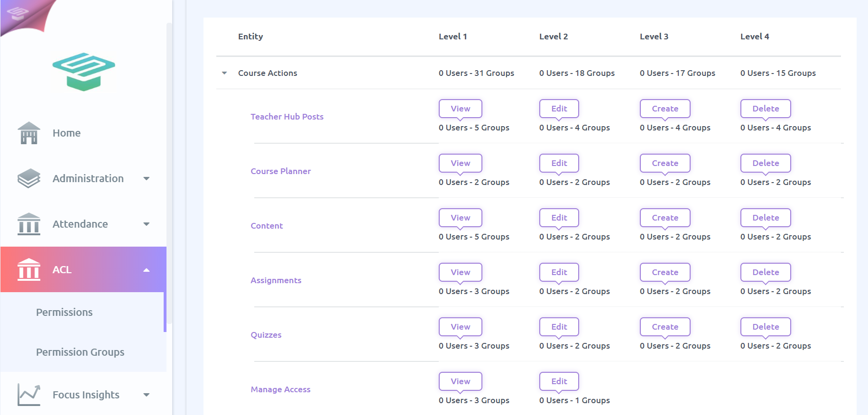This screenshot has width=868, height=415.
Task: Open the Administration menu label
Action: click(88, 178)
